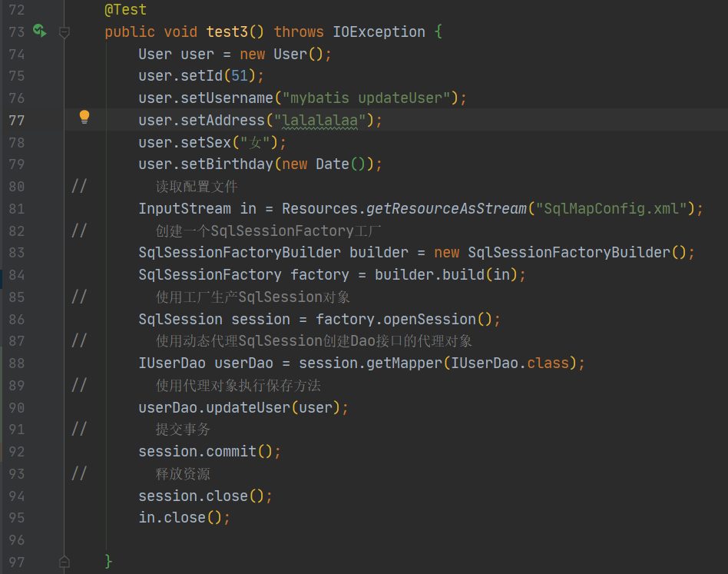
Task: Click the test3 method name
Action: click(227, 32)
